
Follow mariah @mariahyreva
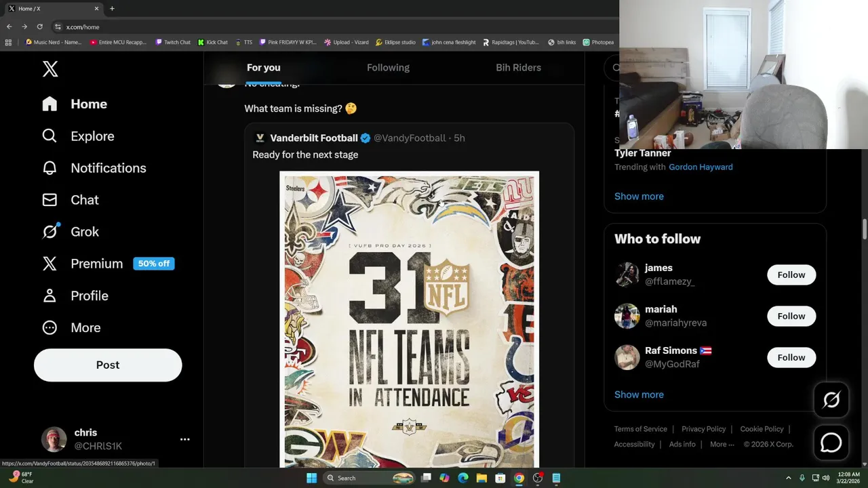pos(791,316)
